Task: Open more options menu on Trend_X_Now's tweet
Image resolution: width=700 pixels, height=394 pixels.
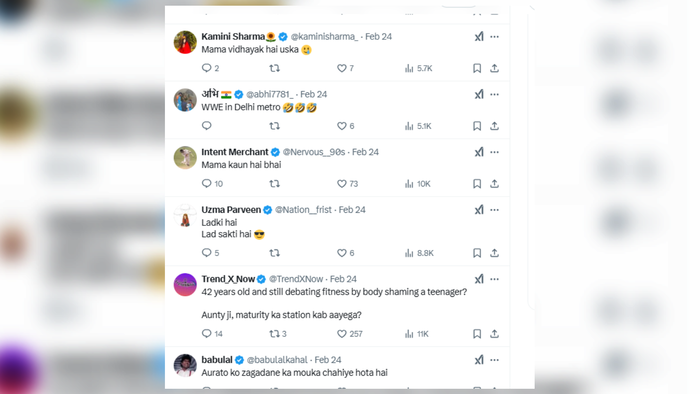Action: tap(494, 279)
